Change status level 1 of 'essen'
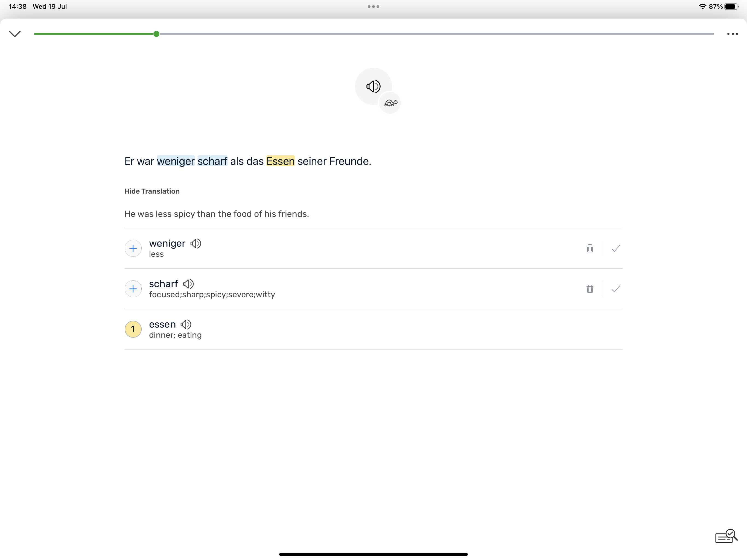This screenshot has width=747, height=560. click(x=133, y=329)
